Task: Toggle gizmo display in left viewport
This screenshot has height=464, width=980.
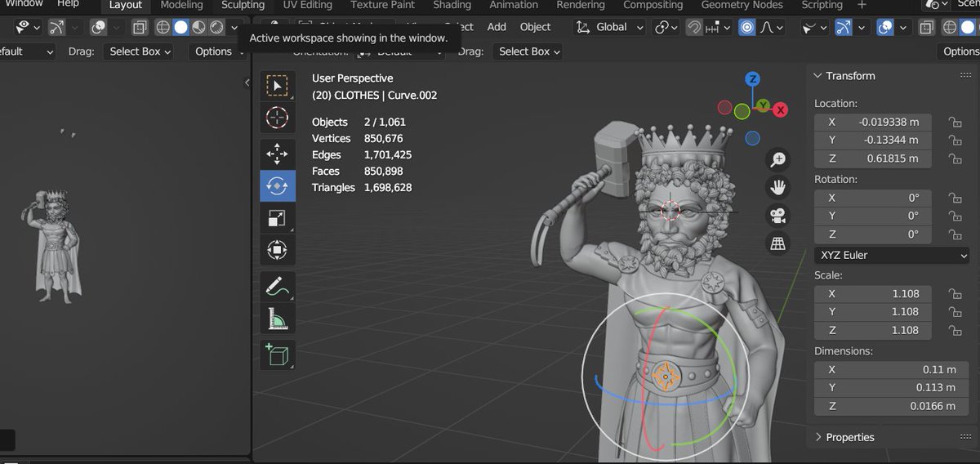Action: pyautogui.click(x=56, y=27)
